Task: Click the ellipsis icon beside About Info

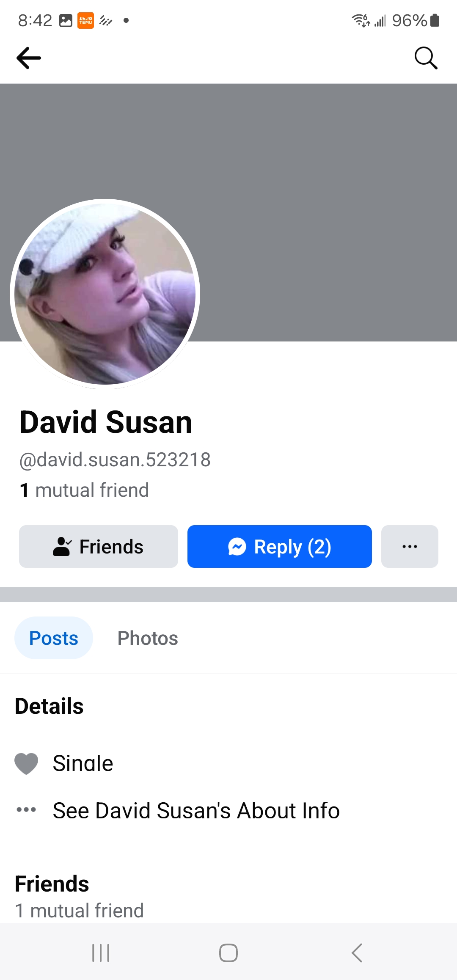Action: [26, 809]
